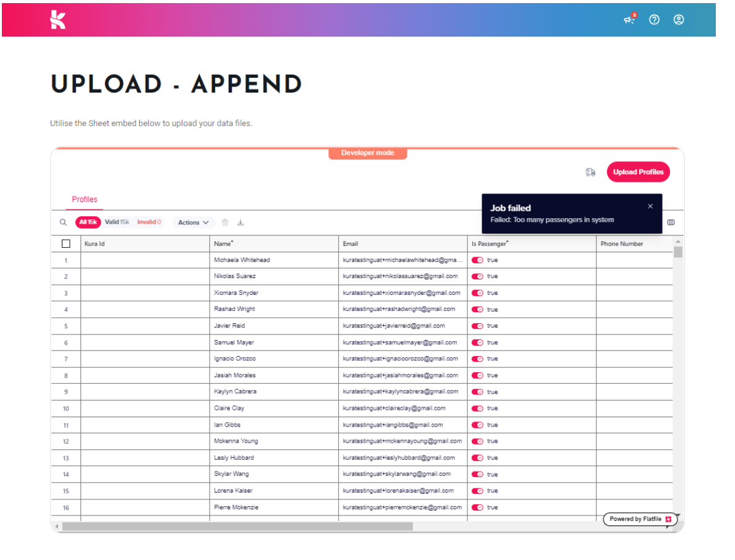This screenshot has height=560, width=735.
Task: Toggle Is Passenger for Mckenna Young
Action: [477, 441]
